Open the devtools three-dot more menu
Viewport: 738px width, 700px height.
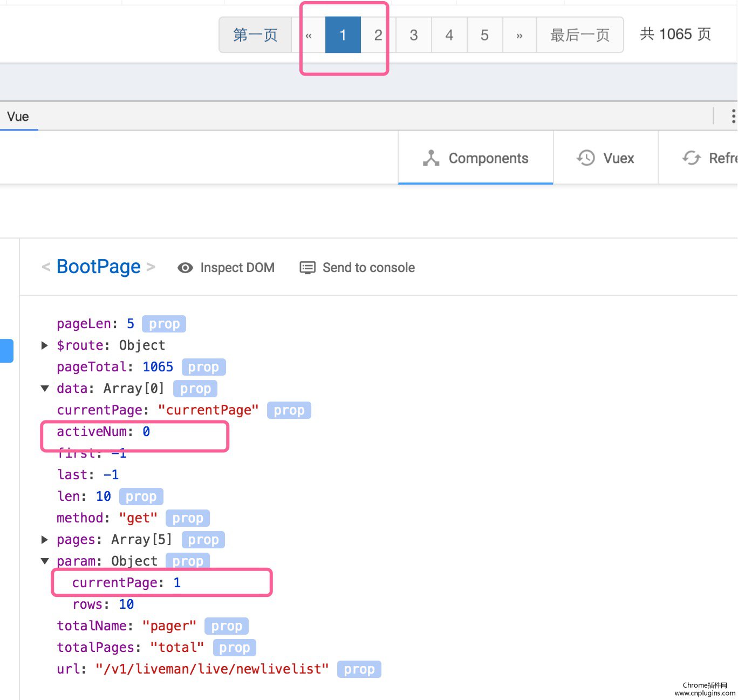pos(733,116)
